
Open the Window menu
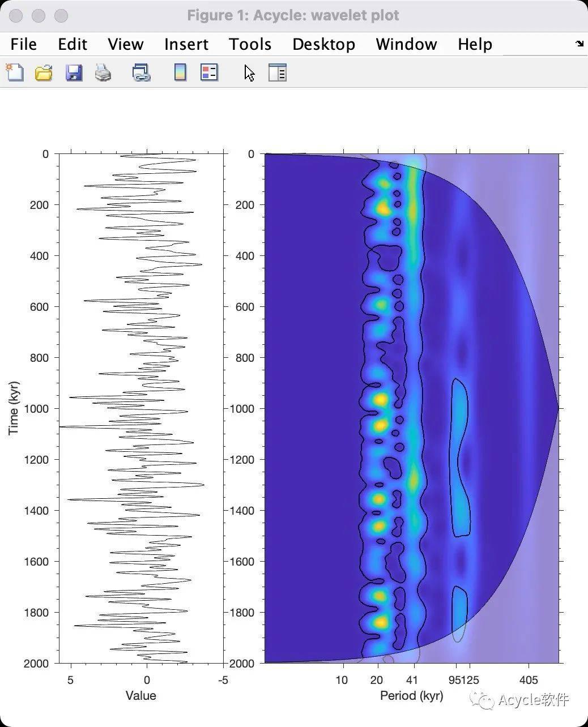pos(406,44)
